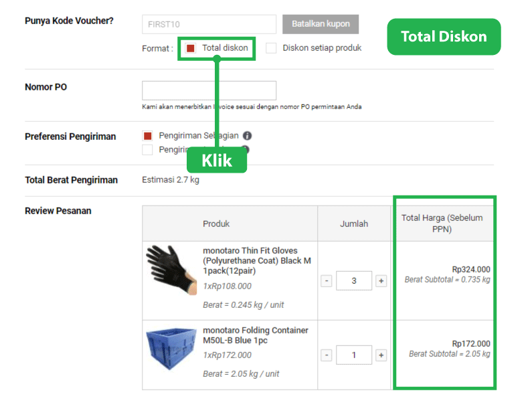
Task: Open monotaro Folding Container product link
Action: (256, 335)
